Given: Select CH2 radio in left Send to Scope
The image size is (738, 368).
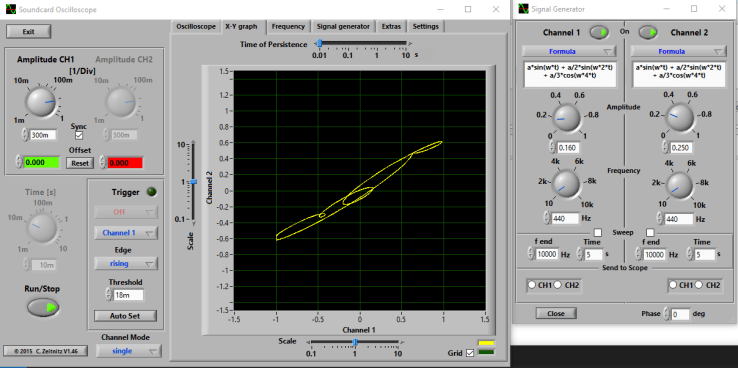Looking at the screenshot, I should click(558, 285).
